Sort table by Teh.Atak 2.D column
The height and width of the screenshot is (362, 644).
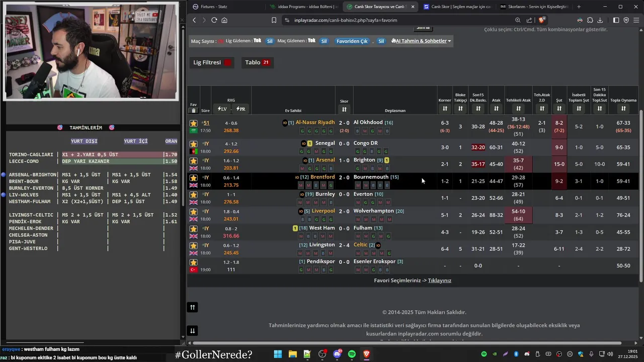(542, 109)
